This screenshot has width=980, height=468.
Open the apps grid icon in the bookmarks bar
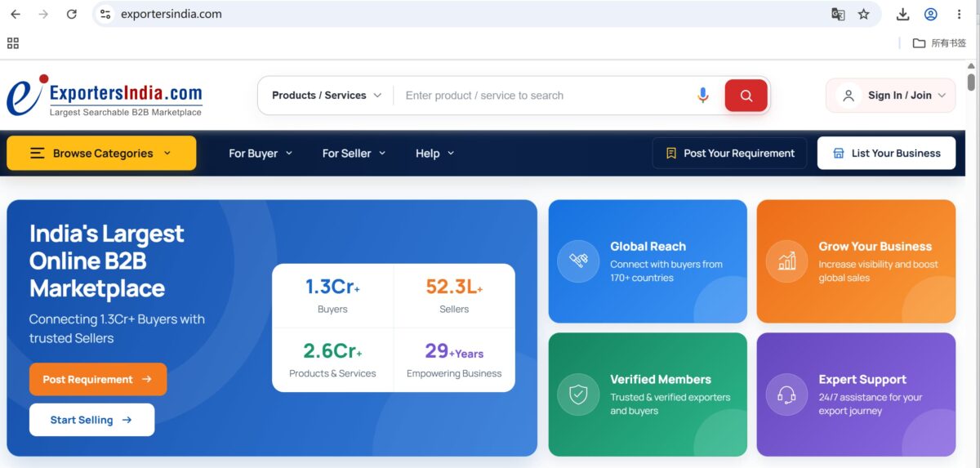tap(13, 43)
